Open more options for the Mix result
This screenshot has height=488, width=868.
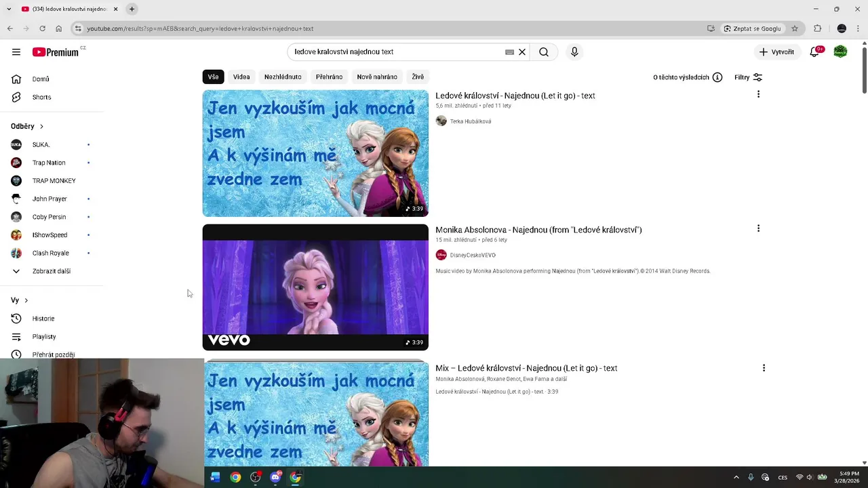click(764, 368)
